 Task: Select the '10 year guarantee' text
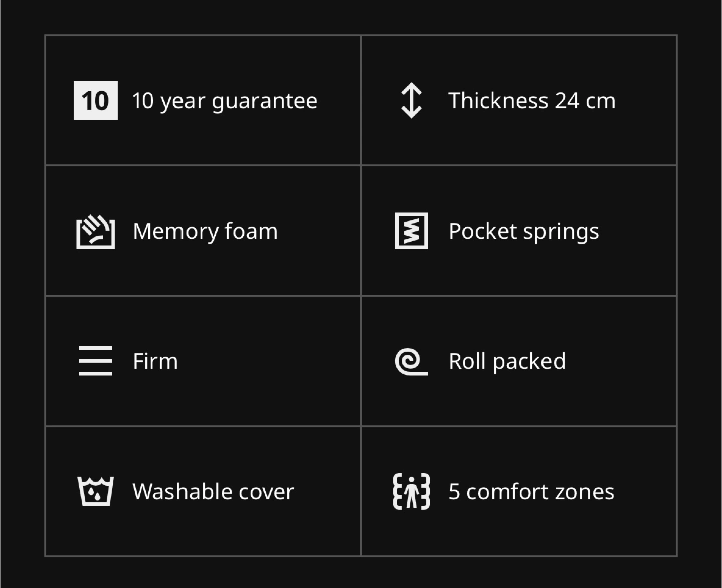(225, 101)
